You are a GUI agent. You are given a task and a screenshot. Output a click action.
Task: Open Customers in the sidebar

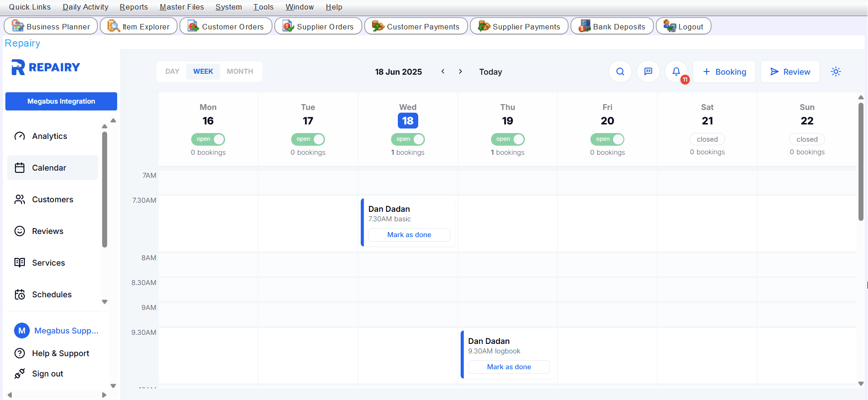tap(52, 200)
